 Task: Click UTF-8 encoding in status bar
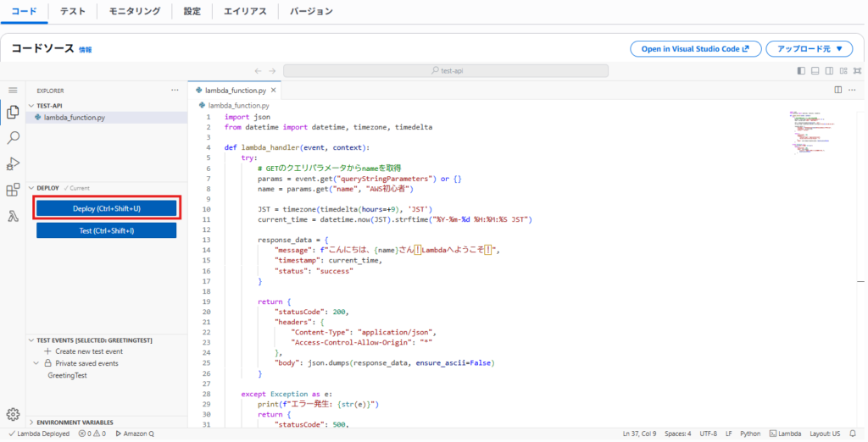pos(708,434)
